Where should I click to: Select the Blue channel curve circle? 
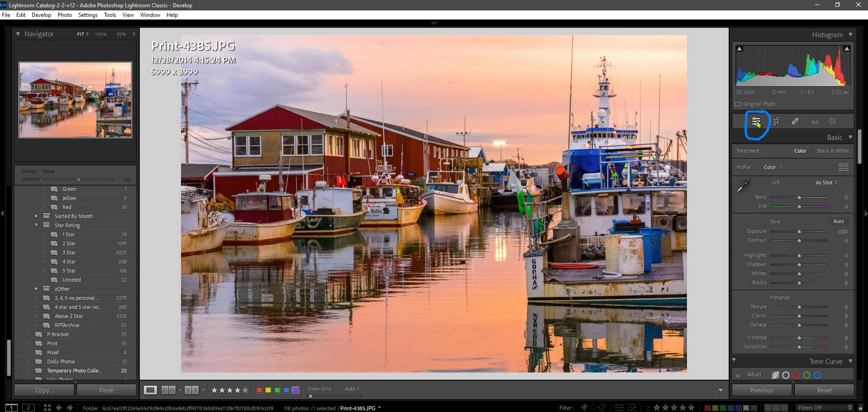[817, 375]
